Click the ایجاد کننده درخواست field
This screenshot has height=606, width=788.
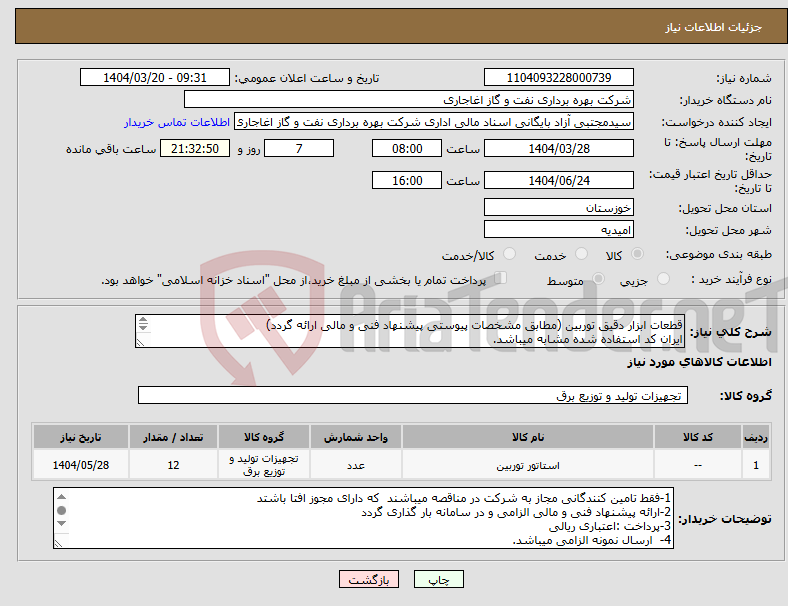(x=434, y=122)
